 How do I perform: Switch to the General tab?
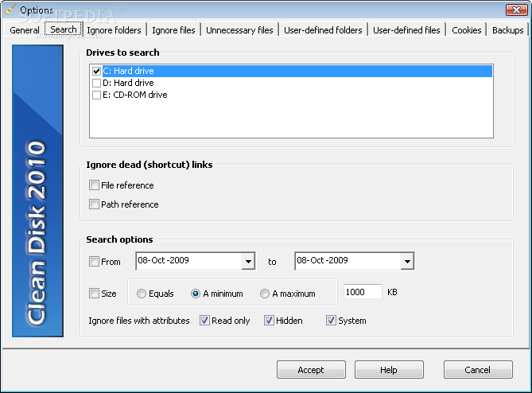point(25,30)
